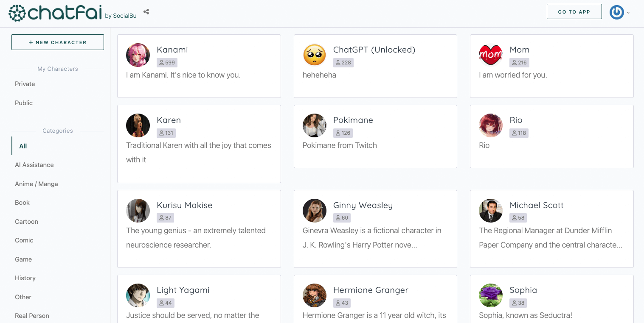
Task: Click the share icon beside the logo
Action: click(x=146, y=12)
